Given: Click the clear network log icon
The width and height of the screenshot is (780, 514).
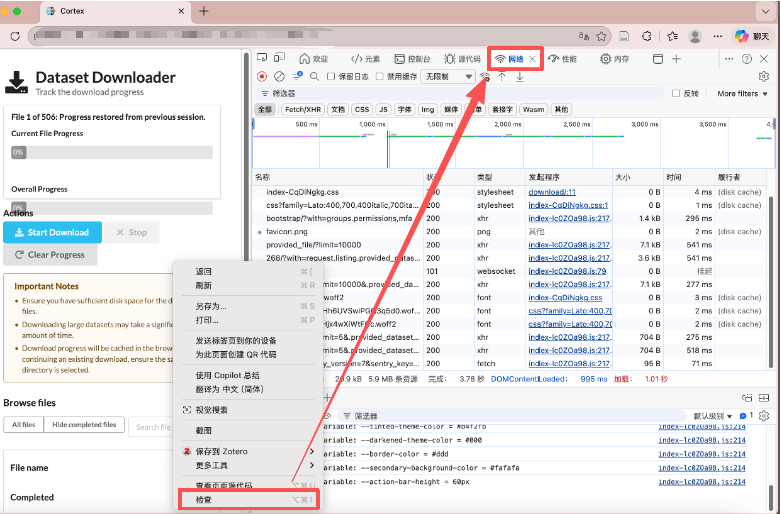Looking at the screenshot, I should 280,76.
